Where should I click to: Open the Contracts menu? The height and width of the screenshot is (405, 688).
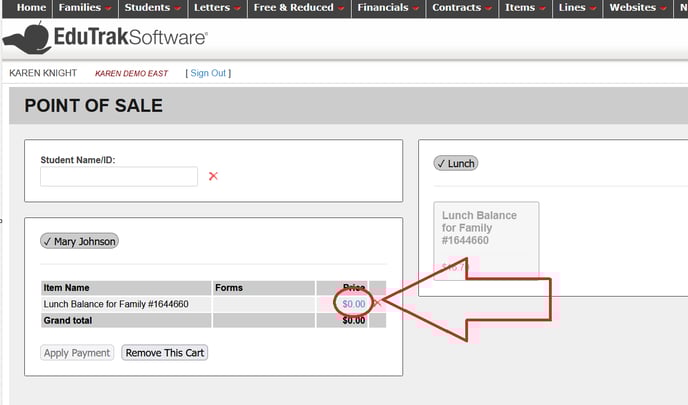coord(461,8)
